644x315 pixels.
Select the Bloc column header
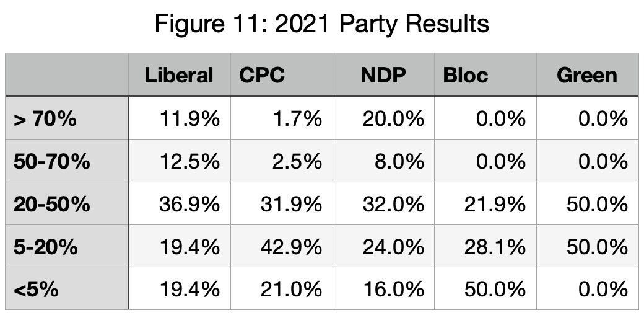click(x=466, y=75)
